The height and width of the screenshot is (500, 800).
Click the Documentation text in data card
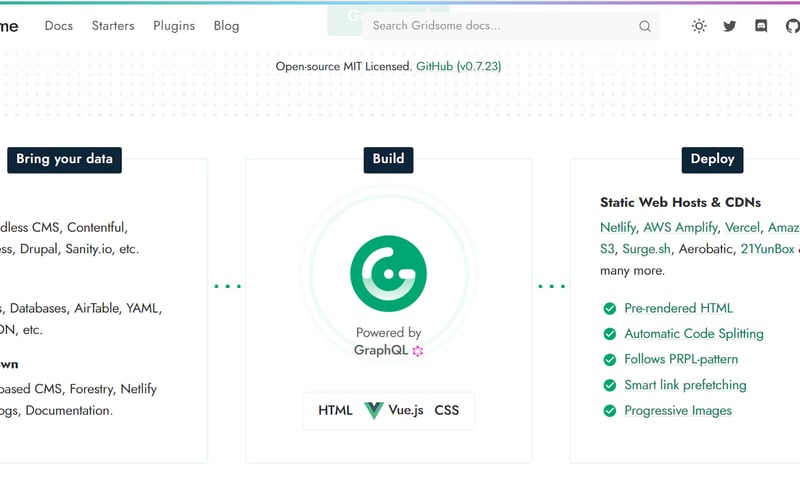(69, 411)
